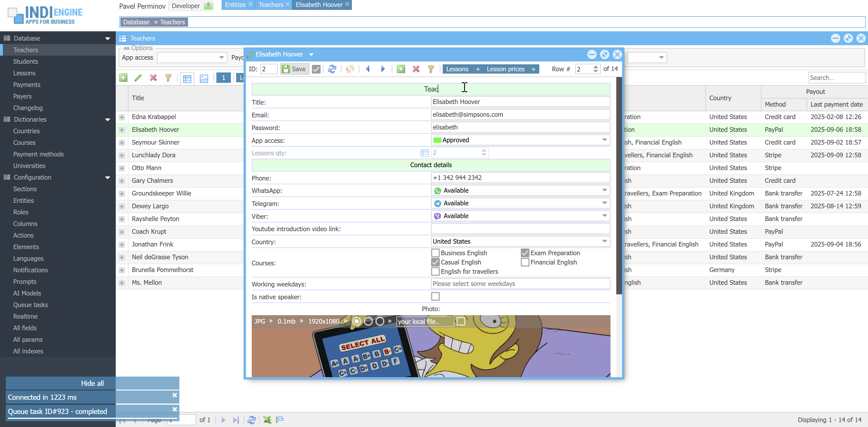Open the WhatsApp availability dropdown
Image resolution: width=868 pixels, height=427 pixels.
(x=604, y=191)
